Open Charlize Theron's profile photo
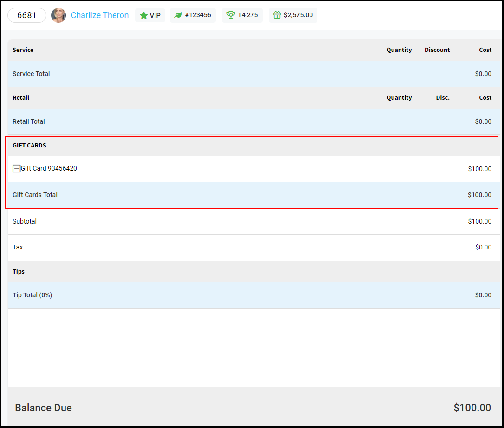The image size is (504, 428). pos(58,15)
